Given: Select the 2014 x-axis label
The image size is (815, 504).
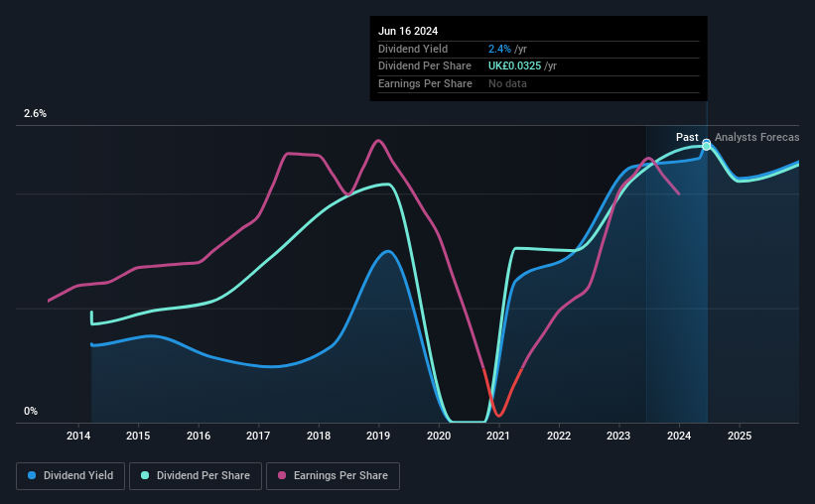Looking at the screenshot, I should click(x=78, y=436).
